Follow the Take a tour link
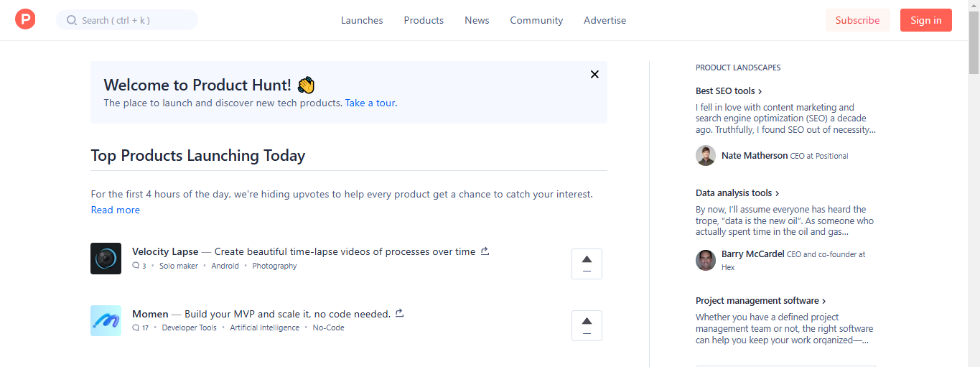The width and height of the screenshot is (980, 367). (x=370, y=103)
